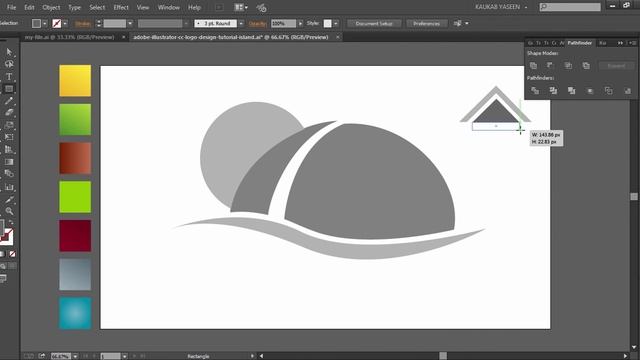Select the Rectangle tool
The height and width of the screenshot is (360, 640).
click(9, 89)
